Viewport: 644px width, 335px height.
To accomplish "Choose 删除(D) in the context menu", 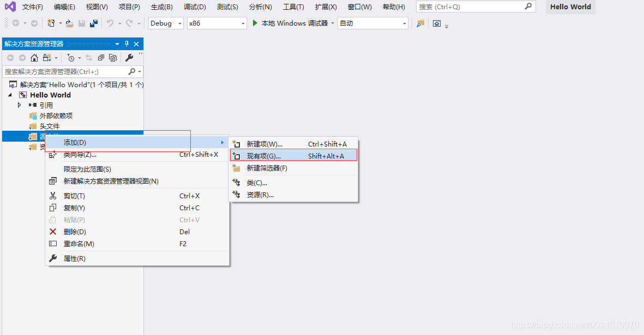I will pos(137,232).
